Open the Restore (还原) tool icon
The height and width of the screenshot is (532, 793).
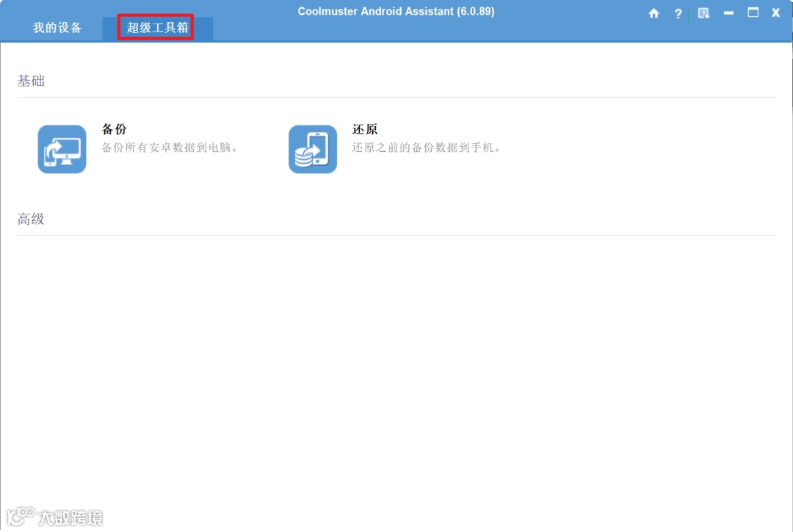[x=313, y=149]
